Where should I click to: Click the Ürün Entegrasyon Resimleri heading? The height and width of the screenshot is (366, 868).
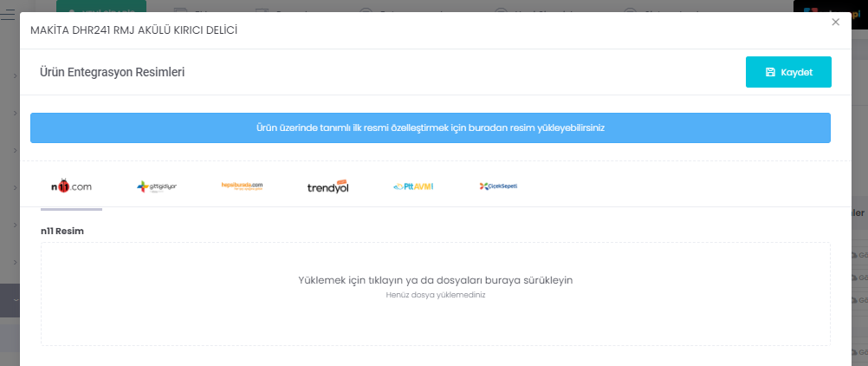[x=113, y=73]
